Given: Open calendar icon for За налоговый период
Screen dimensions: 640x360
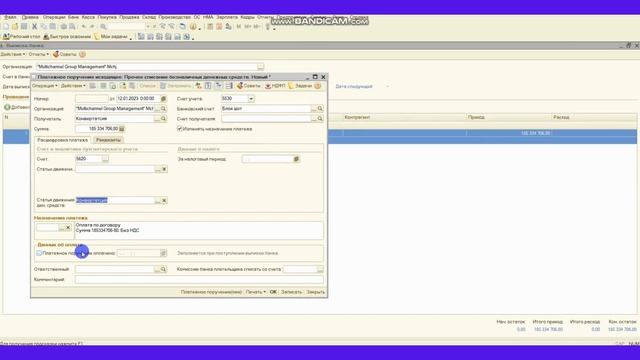Looking at the screenshot, I should (x=297, y=159).
